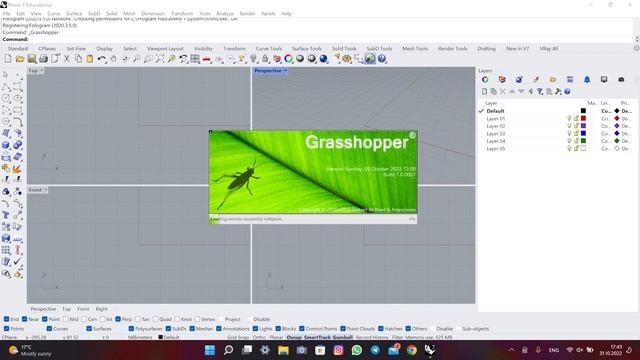This screenshot has width=640, height=360.
Task: Select the Polyline tool in left sidebar
Action: [6, 87]
